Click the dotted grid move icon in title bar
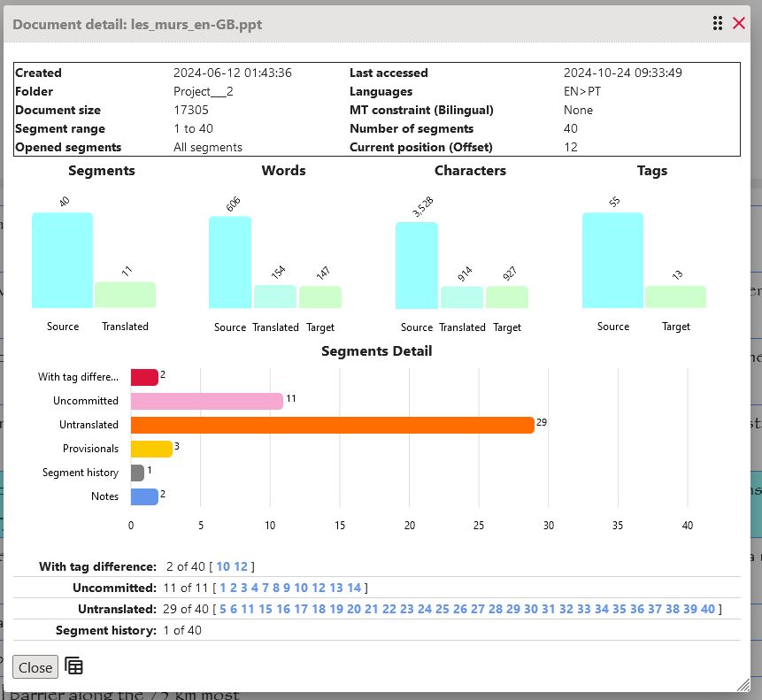762x700 pixels. coord(717,23)
